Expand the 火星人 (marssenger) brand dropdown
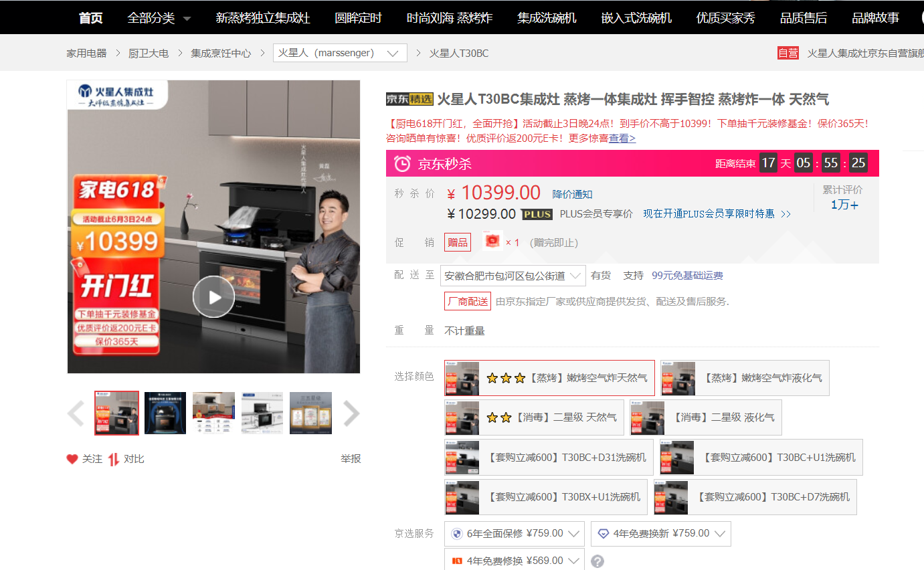 pos(340,53)
